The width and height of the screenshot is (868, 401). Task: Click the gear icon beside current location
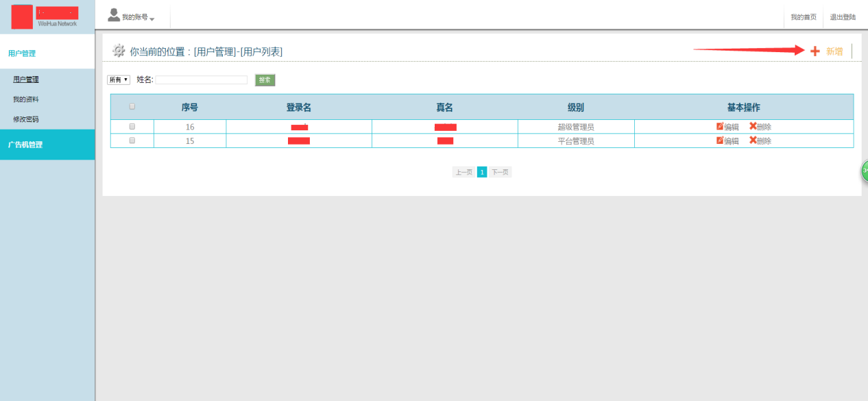click(x=119, y=51)
